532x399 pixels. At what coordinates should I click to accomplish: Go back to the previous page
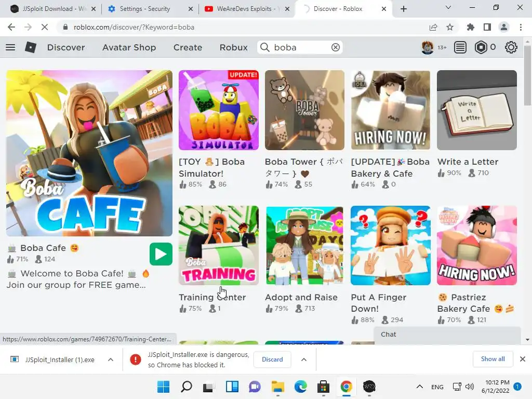coord(11,27)
